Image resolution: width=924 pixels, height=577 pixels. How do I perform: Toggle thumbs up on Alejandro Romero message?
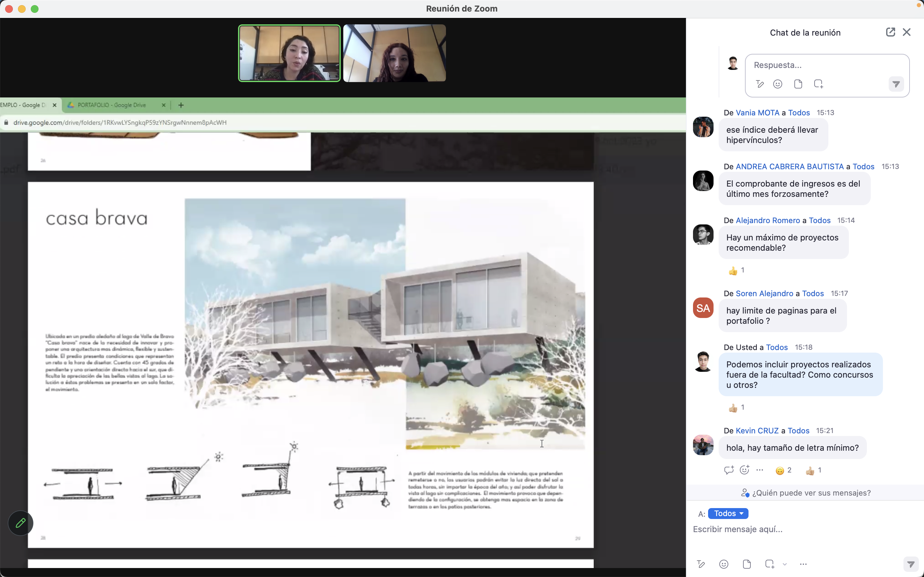pos(736,271)
